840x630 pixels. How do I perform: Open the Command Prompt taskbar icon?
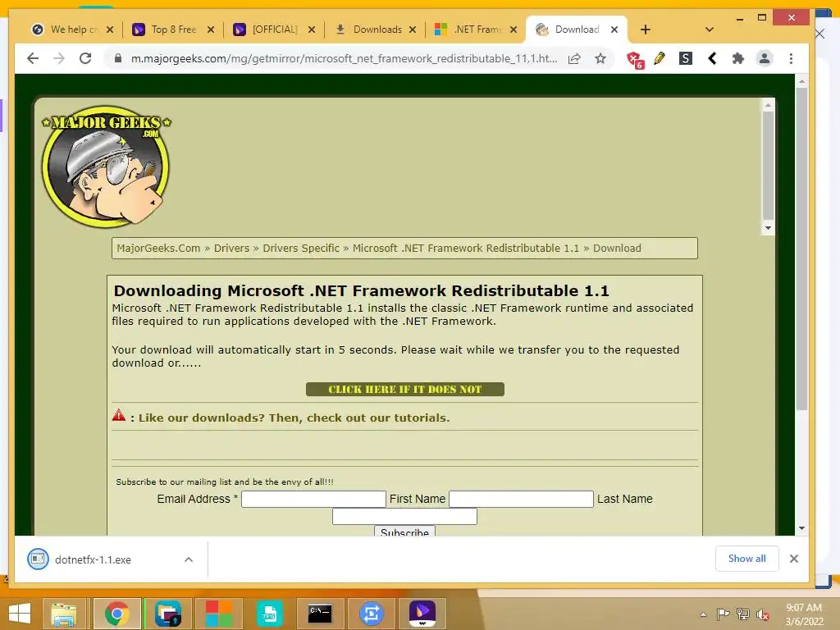point(320,614)
